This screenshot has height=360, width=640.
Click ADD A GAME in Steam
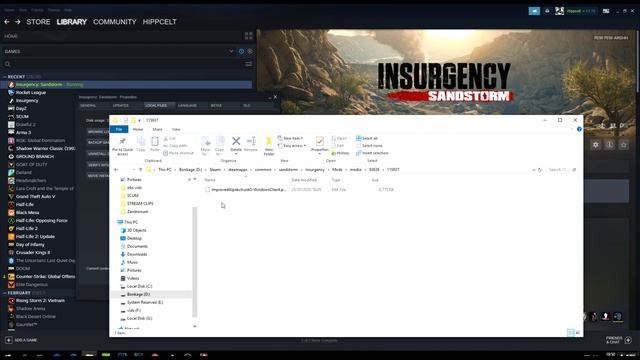pos(21,340)
